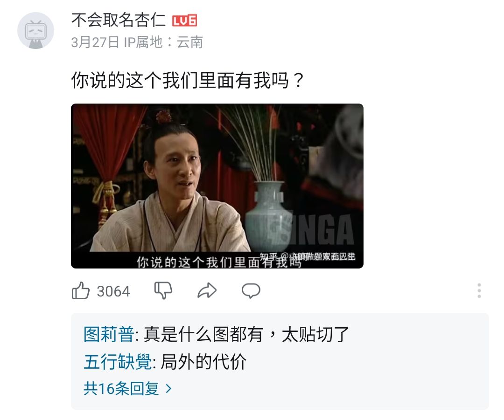
Task: Click the chevron after 共16条回复
Action: (x=168, y=389)
